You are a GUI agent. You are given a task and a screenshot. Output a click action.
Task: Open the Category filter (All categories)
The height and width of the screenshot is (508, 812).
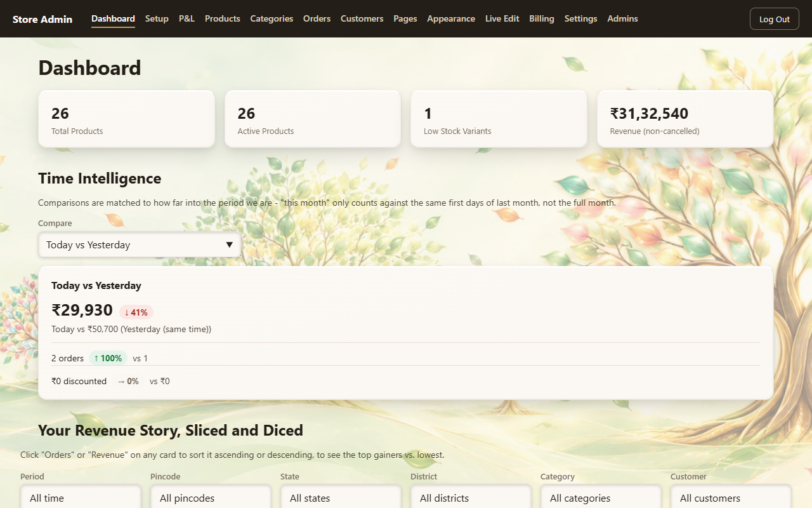tap(601, 497)
